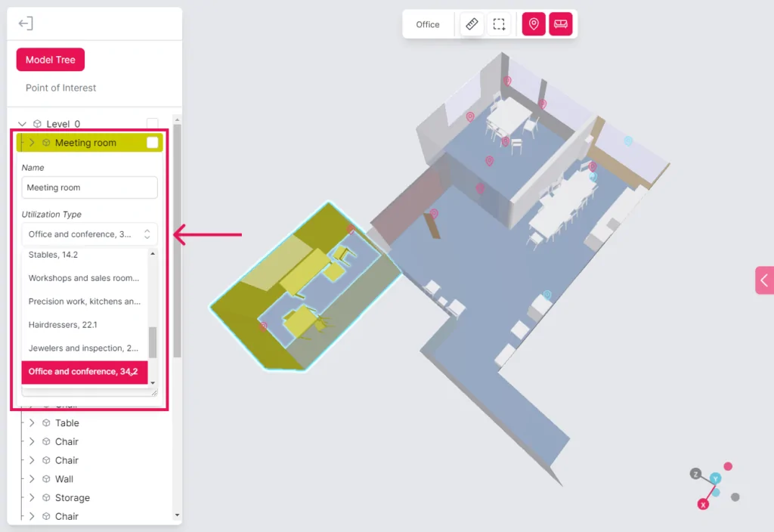774x532 pixels.
Task: Click the cube icon beside Level 0
Action: [x=37, y=124]
